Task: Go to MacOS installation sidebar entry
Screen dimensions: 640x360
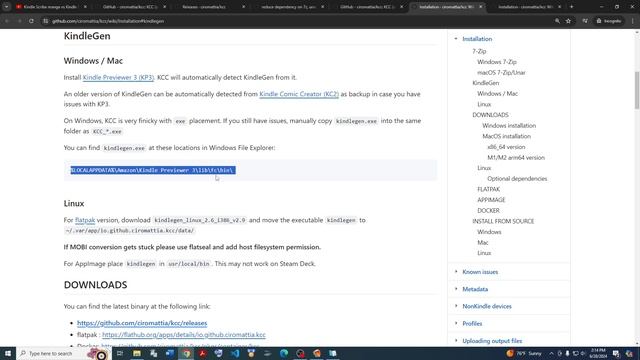Action: (x=507, y=136)
